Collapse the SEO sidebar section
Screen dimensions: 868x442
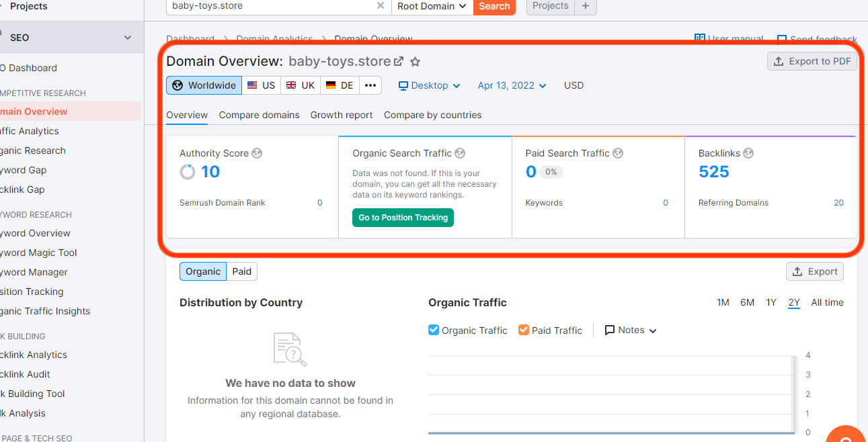[128, 38]
